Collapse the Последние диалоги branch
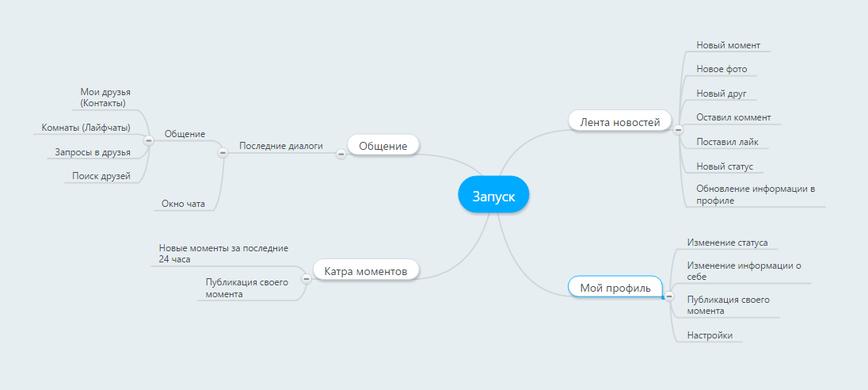Image resolution: width=868 pixels, height=390 pixels. [x=223, y=152]
